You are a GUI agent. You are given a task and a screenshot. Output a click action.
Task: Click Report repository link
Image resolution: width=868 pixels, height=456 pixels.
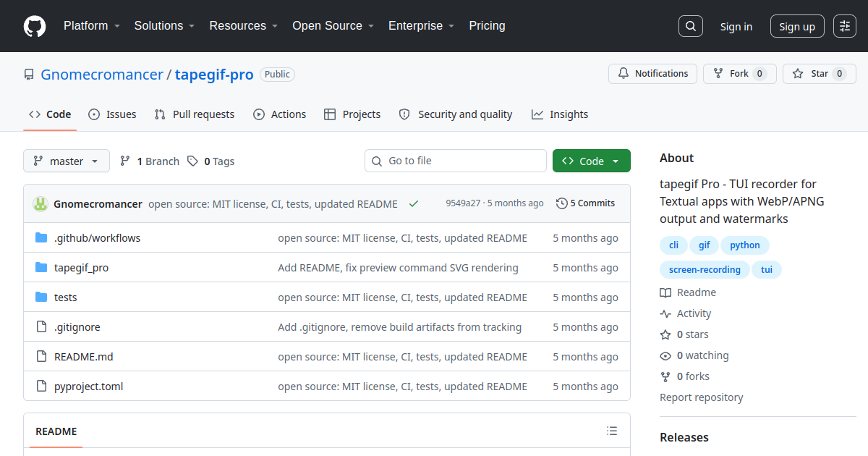tap(702, 397)
